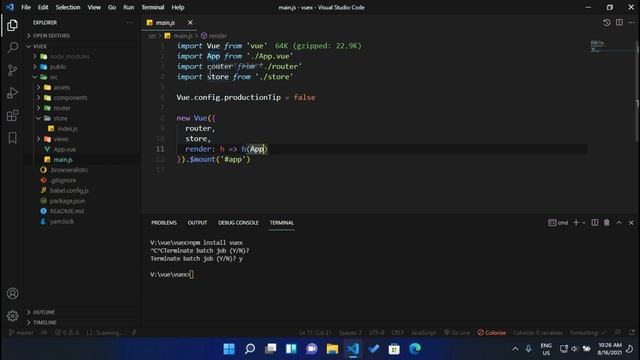Switch to the Problems tab
The width and height of the screenshot is (640, 360).
(164, 222)
